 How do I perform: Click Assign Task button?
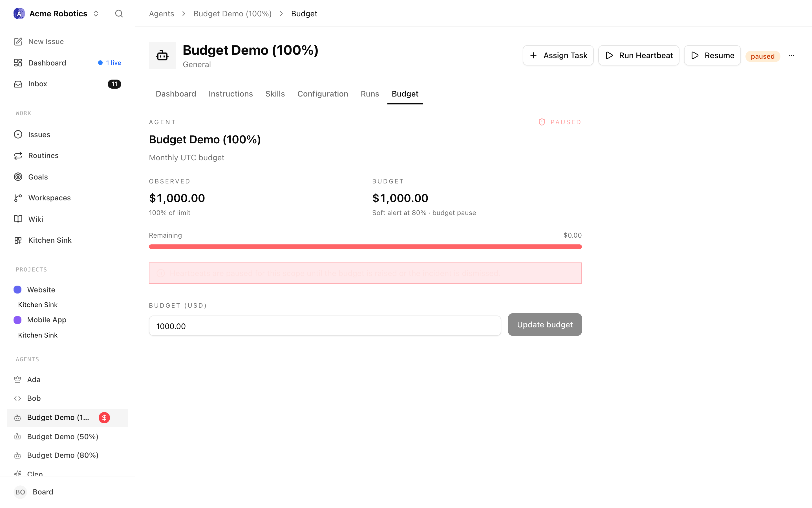pos(558,55)
